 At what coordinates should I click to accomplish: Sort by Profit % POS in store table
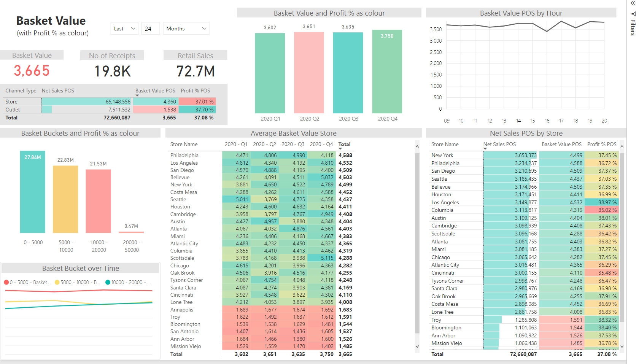[602, 144]
